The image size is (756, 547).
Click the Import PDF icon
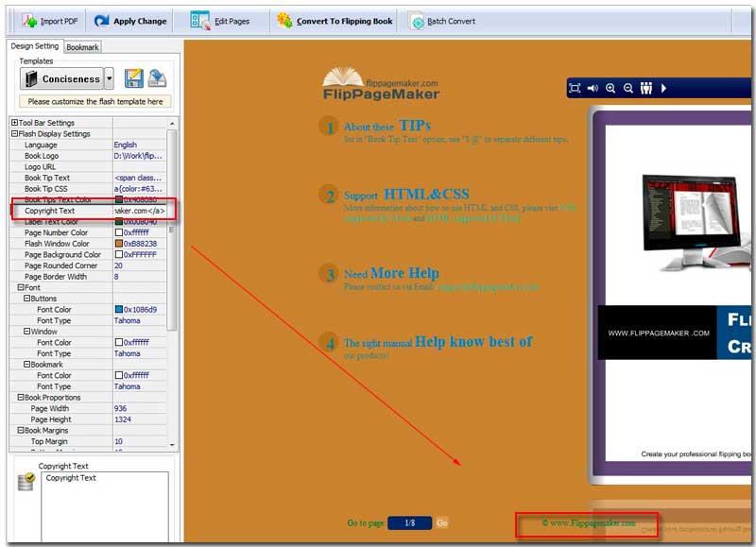pos(30,21)
